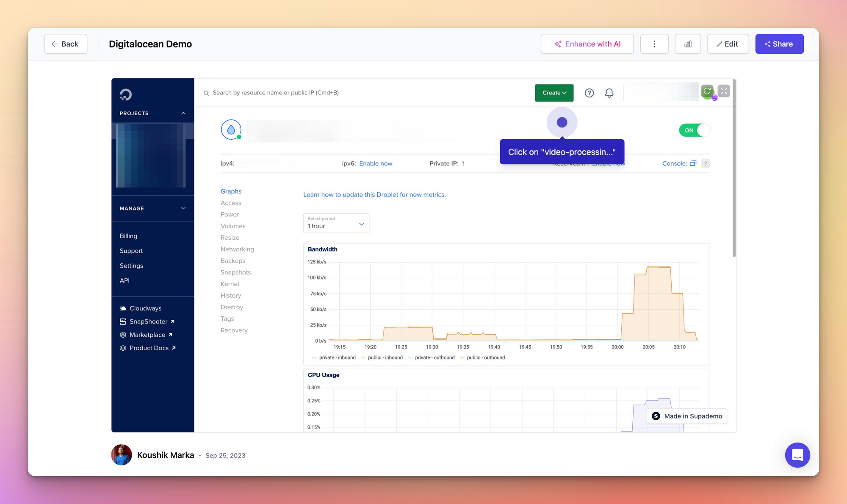Screen dimensions: 847x504
Task: Click the Koushik Marka profile photo
Action: tap(122, 455)
